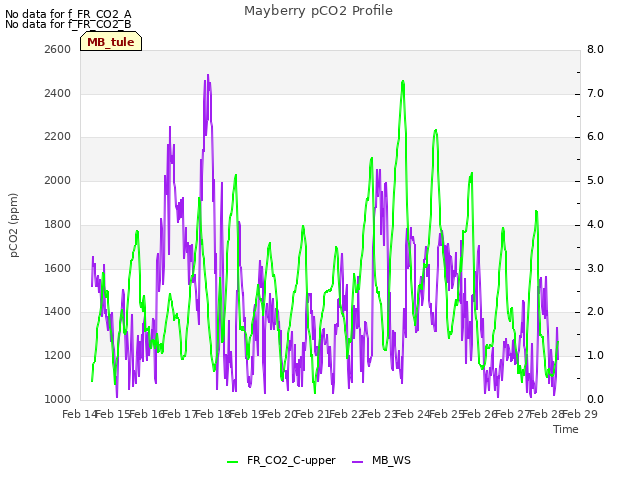Image resolution: width=640 pixels, height=480 pixels.
Task: Click the purple MB_WS legend line swatch
Action: pos(357,462)
